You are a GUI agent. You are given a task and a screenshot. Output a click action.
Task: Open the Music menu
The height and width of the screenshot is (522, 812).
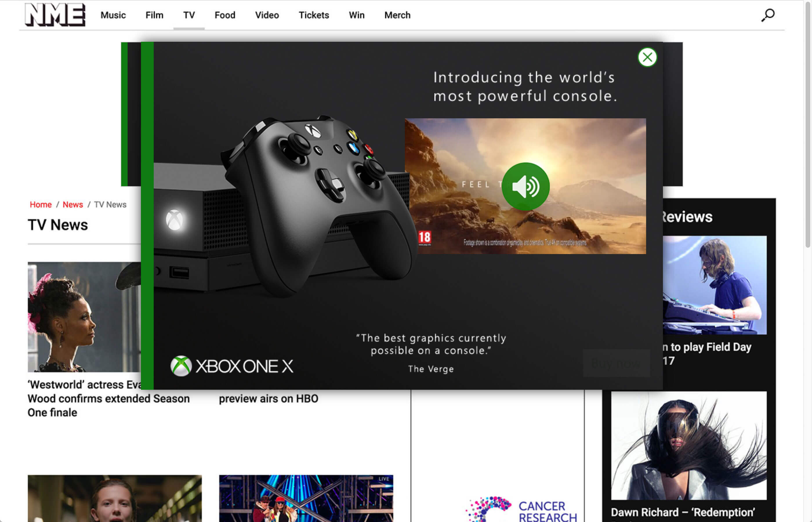tap(113, 15)
